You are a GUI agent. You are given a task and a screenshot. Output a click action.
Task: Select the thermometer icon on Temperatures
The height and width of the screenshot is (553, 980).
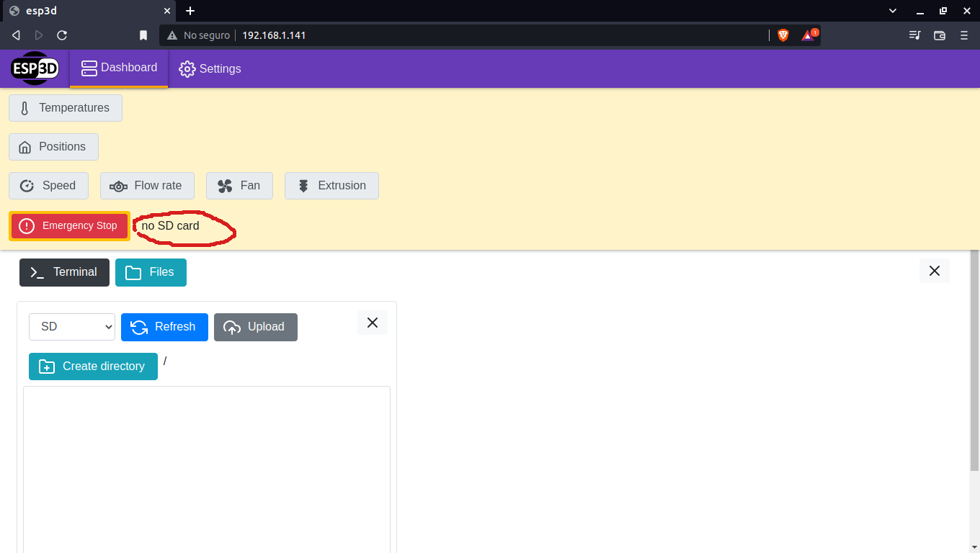[x=24, y=108]
